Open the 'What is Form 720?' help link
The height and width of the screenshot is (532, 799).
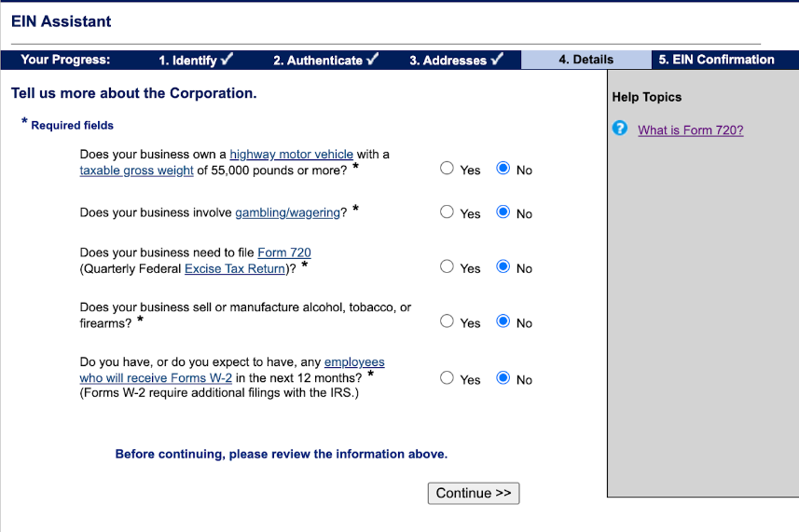tap(690, 130)
